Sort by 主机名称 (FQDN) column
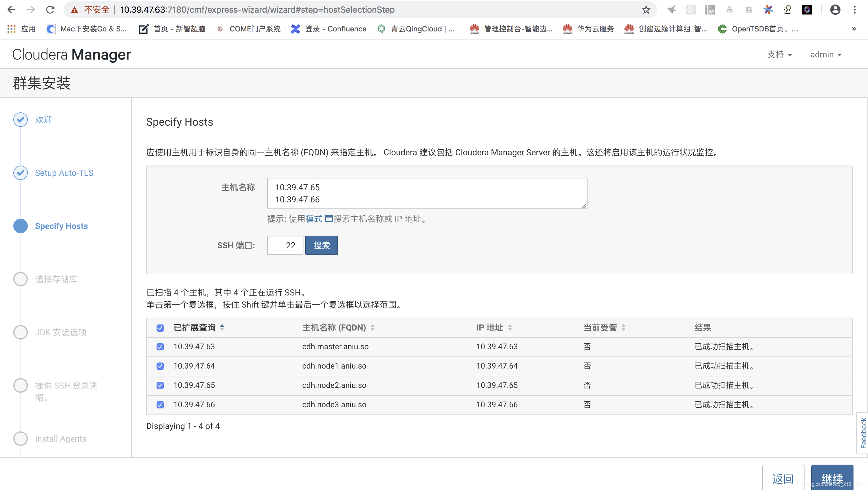The width and height of the screenshot is (868, 490). coord(338,328)
